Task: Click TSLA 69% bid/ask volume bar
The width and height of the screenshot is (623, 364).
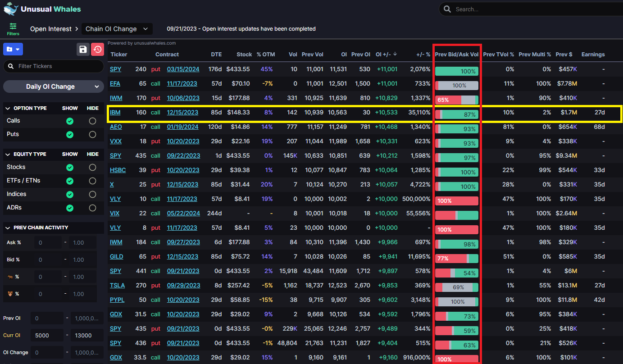Action: coord(457,287)
